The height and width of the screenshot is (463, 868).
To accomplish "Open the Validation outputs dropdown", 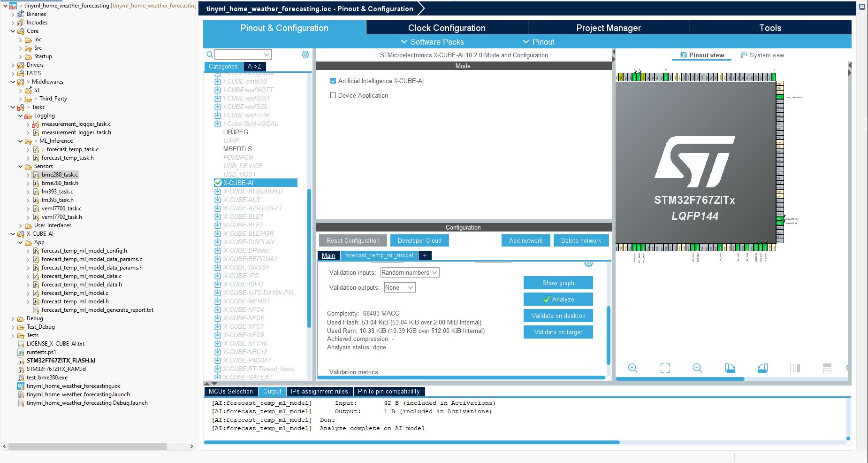I will pos(399,287).
